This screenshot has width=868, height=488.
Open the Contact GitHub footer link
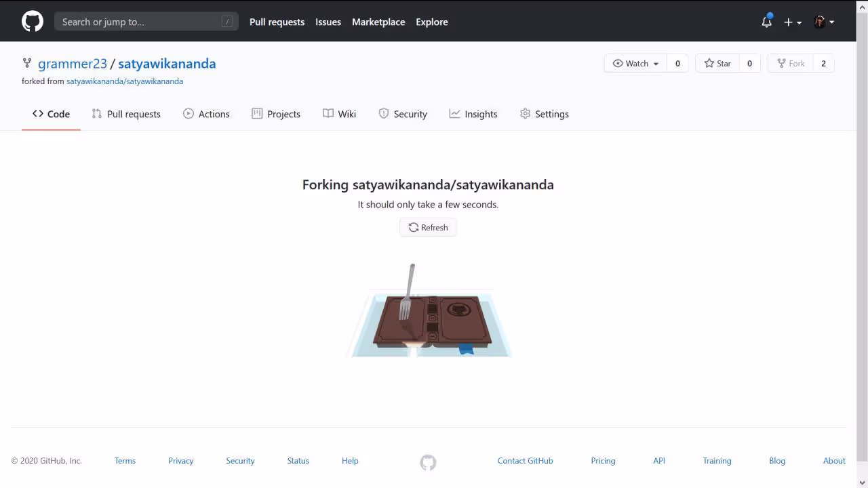coord(526,461)
